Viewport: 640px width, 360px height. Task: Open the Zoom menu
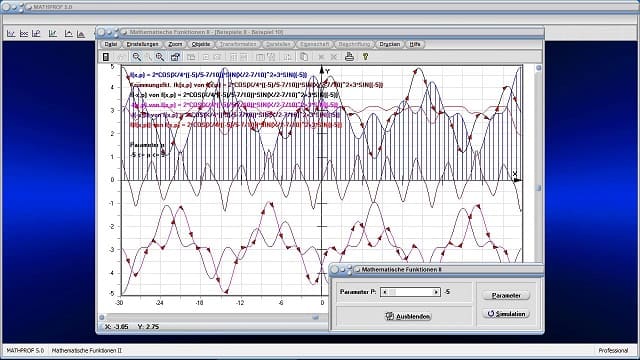pyautogui.click(x=175, y=44)
